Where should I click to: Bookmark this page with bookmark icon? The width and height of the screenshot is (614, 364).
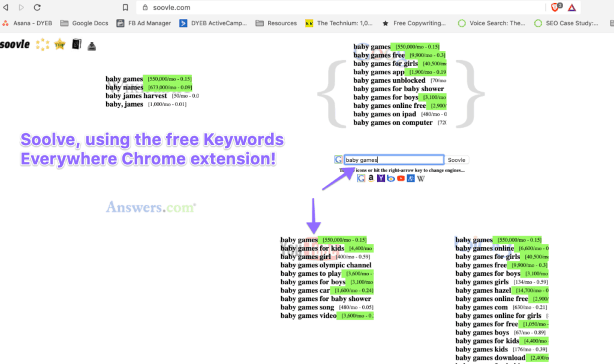pyautogui.click(x=125, y=7)
